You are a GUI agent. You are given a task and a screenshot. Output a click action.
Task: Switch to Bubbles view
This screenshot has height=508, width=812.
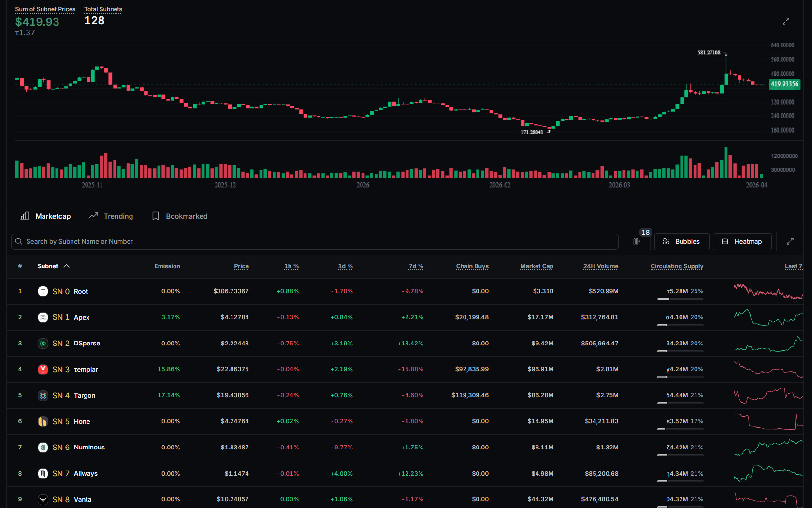(x=681, y=241)
